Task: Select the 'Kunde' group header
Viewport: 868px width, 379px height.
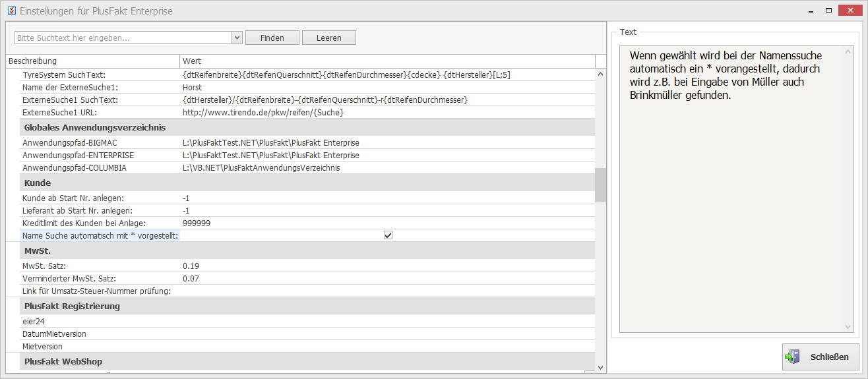Action: pos(307,183)
